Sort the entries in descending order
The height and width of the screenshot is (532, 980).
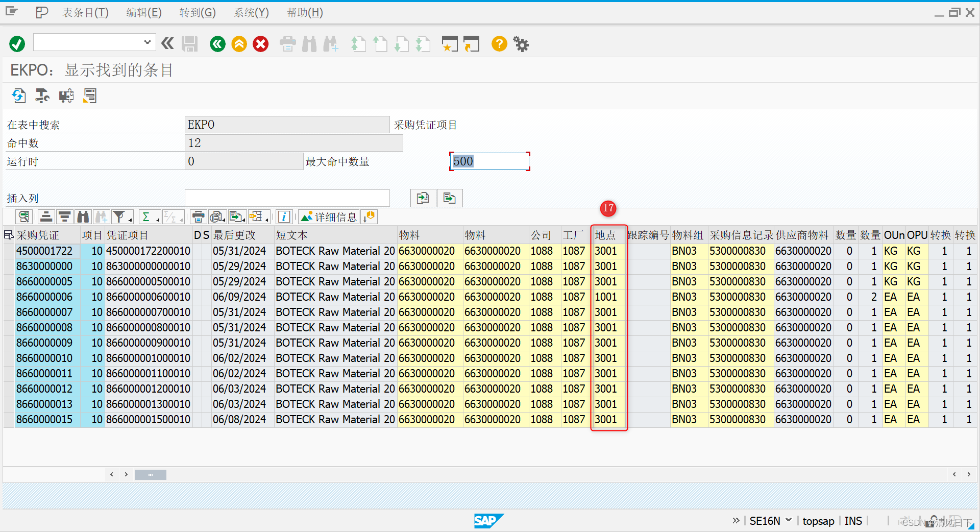(65, 216)
